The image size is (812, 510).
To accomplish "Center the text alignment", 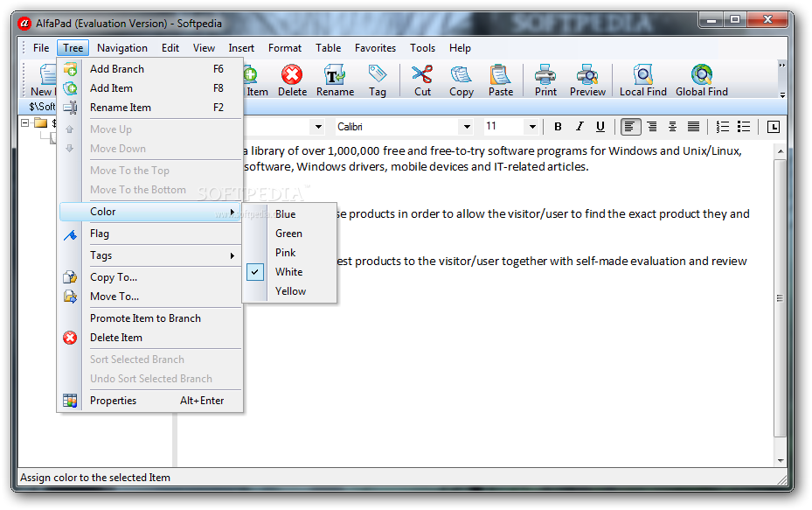I will (x=672, y=127).
